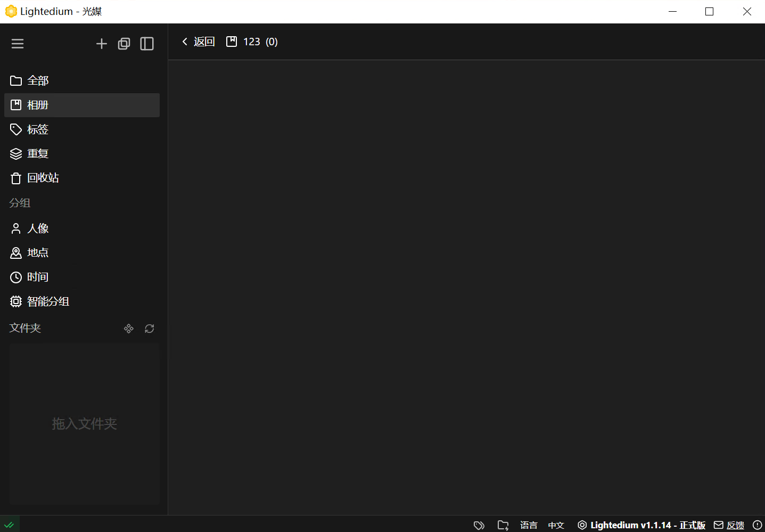
Task: Create a new album with the plus icon
Action: [102, 43]
